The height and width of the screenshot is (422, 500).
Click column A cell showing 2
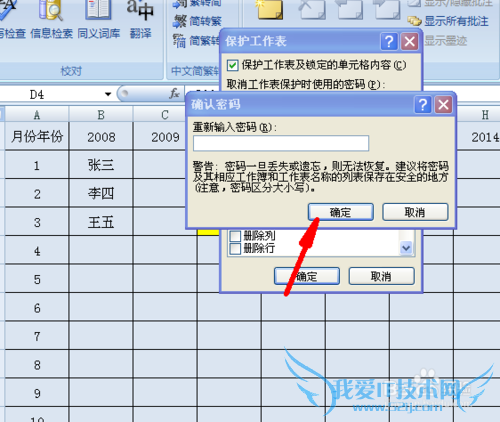pos(37,193)
